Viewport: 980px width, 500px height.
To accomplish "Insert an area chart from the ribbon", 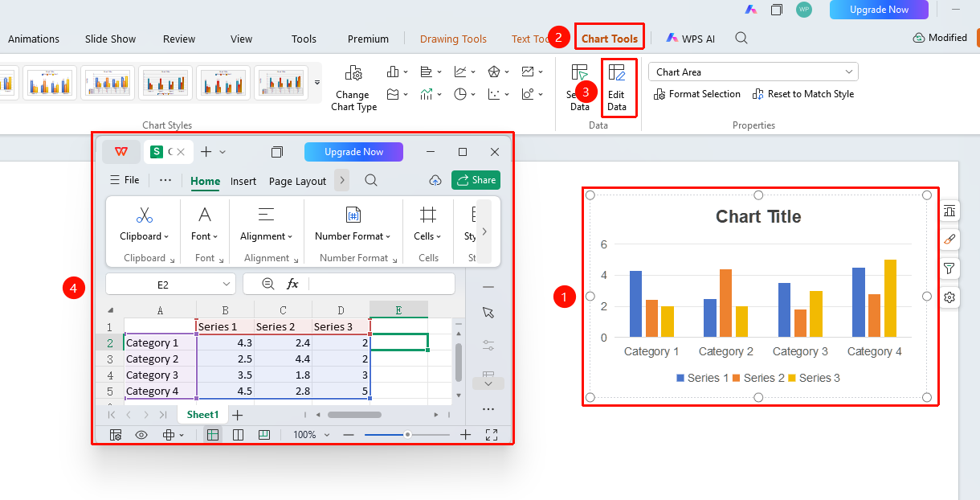I will pos(393,94).
